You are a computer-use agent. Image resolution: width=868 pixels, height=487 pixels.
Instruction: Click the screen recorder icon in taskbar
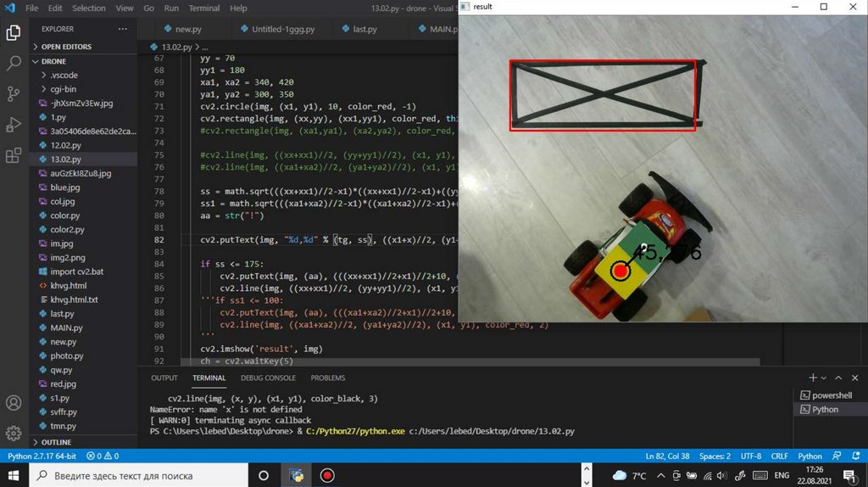click(327, 475)
